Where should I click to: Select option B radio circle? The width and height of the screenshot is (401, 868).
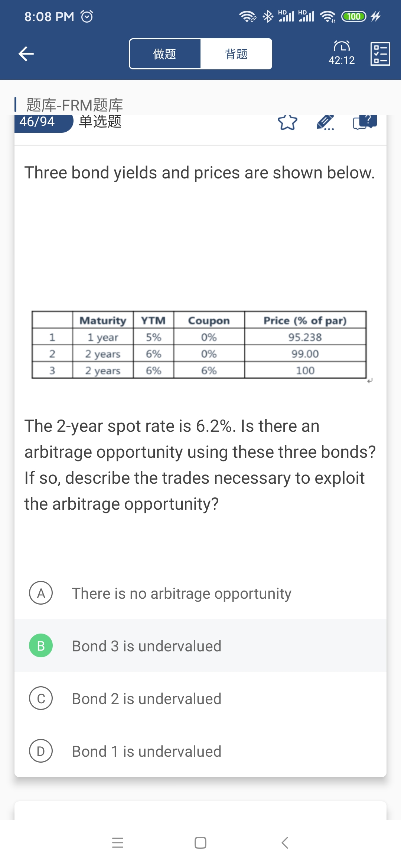tap(41, 645)
